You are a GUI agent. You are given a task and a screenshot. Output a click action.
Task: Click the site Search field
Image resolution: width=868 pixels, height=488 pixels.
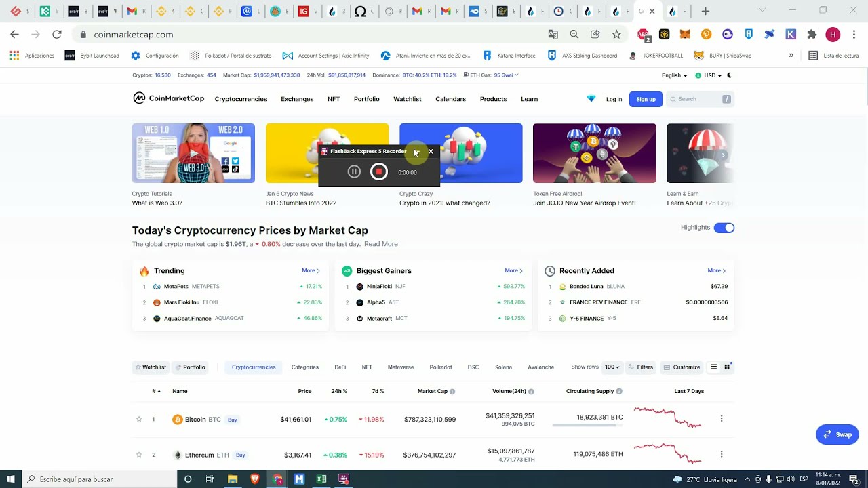coord(701,99)
